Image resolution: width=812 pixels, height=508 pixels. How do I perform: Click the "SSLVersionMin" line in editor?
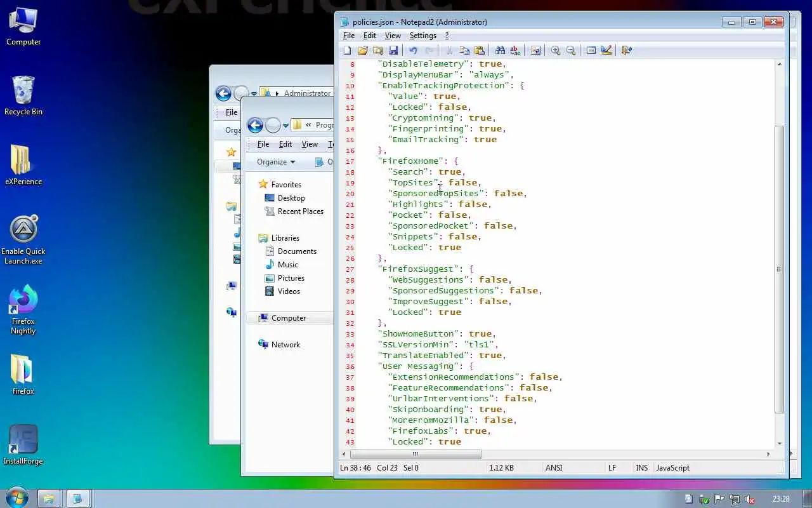tap(439, 345)
